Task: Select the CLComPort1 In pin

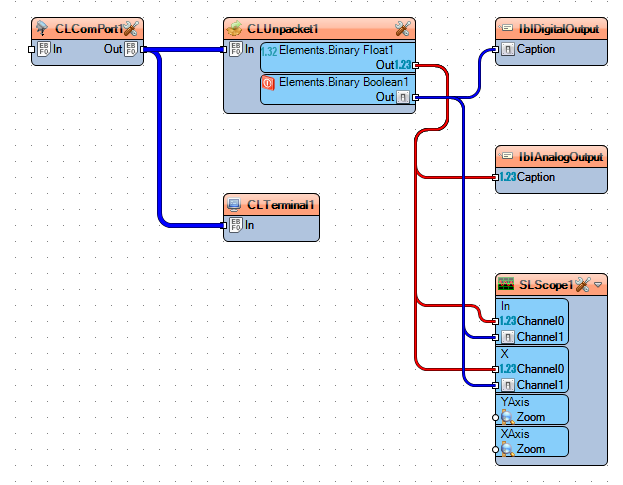Action: coord(32,49)
